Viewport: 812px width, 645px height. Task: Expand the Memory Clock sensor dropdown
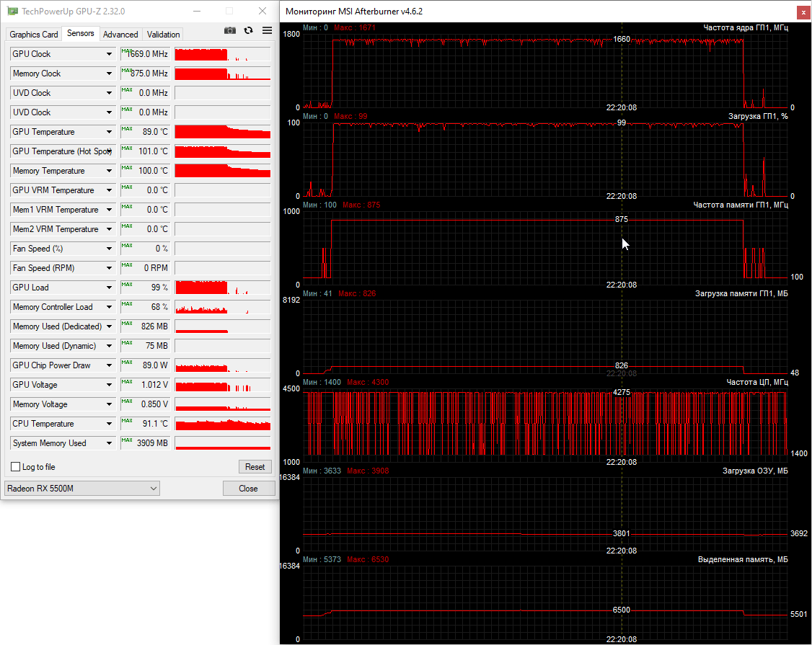click(x=109, y=74)
